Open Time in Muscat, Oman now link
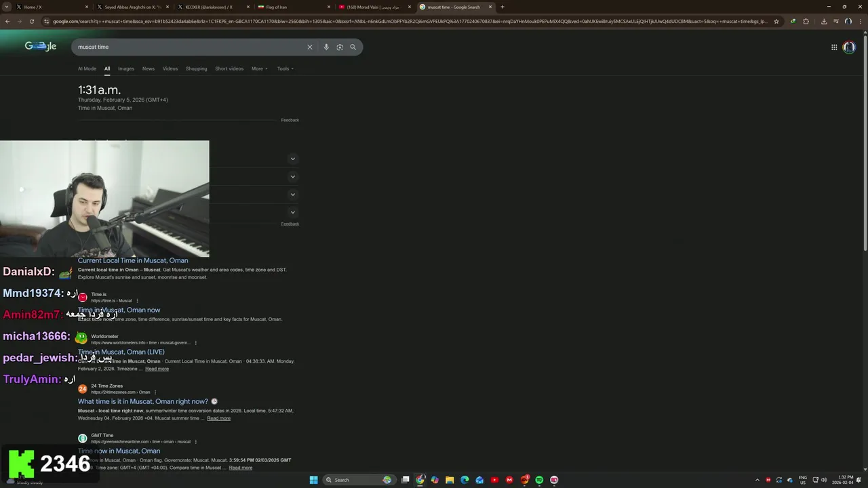The image size is (868, 488). [119, 310]
